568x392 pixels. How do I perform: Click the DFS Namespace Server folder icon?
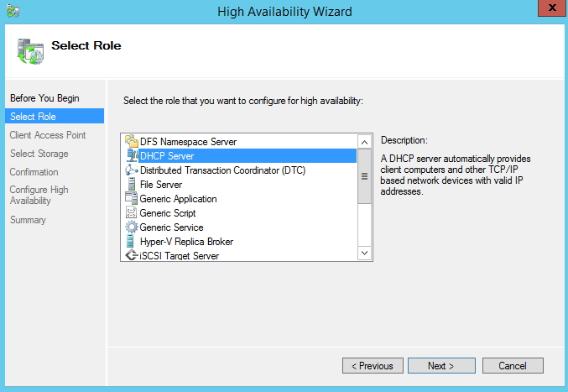(x=131, y=141)
